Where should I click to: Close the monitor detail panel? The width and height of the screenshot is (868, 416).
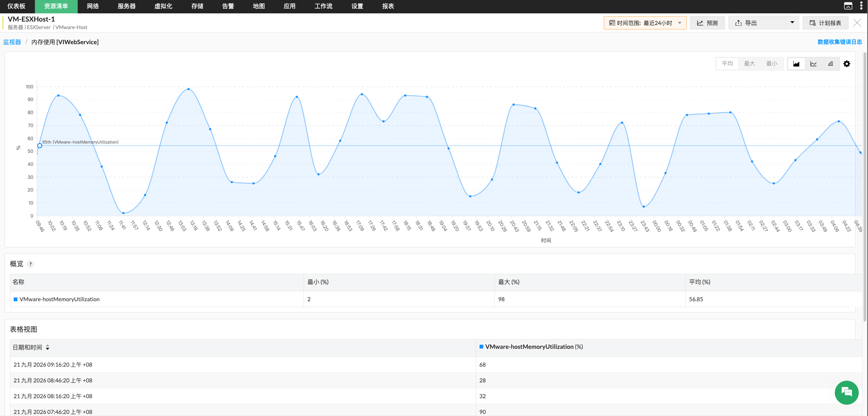857,23
